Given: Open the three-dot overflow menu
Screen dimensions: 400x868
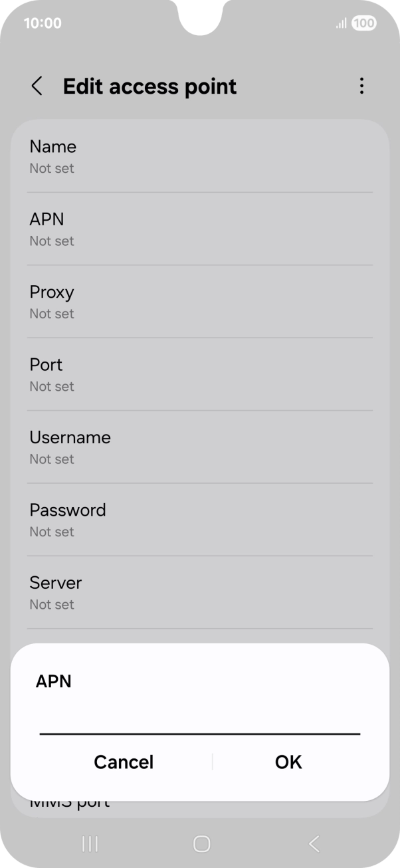Looking at the screenshot, I should point(362,86).
